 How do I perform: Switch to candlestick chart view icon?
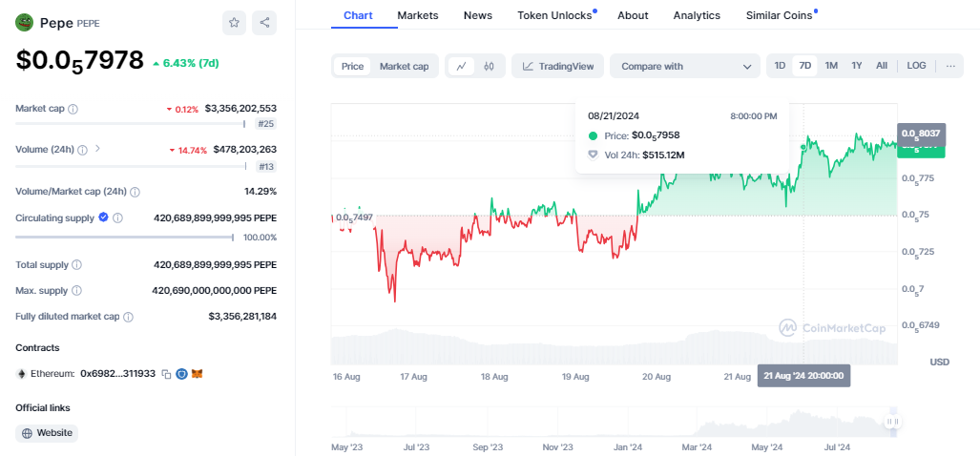point(490,66)
